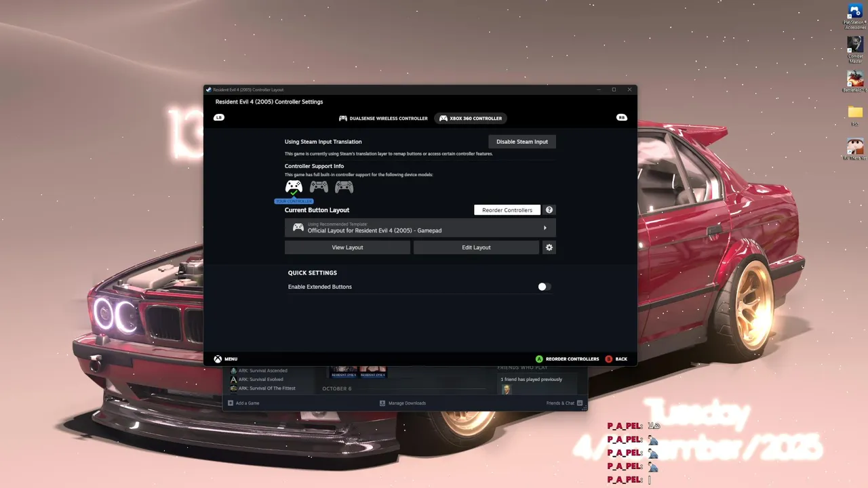868x488 pixels.
Task: Click the OCTOBER 6 date label
Action: [336, 389]
